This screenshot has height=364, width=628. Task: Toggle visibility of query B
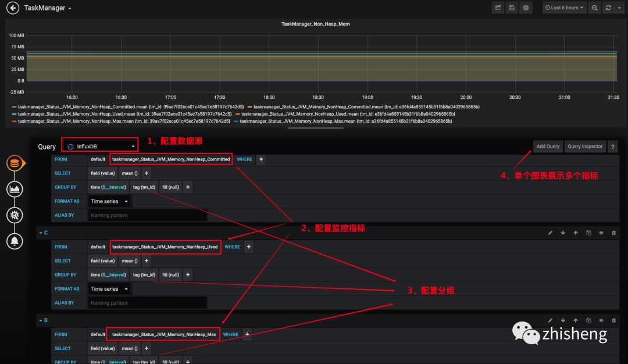tap(601, 320)
